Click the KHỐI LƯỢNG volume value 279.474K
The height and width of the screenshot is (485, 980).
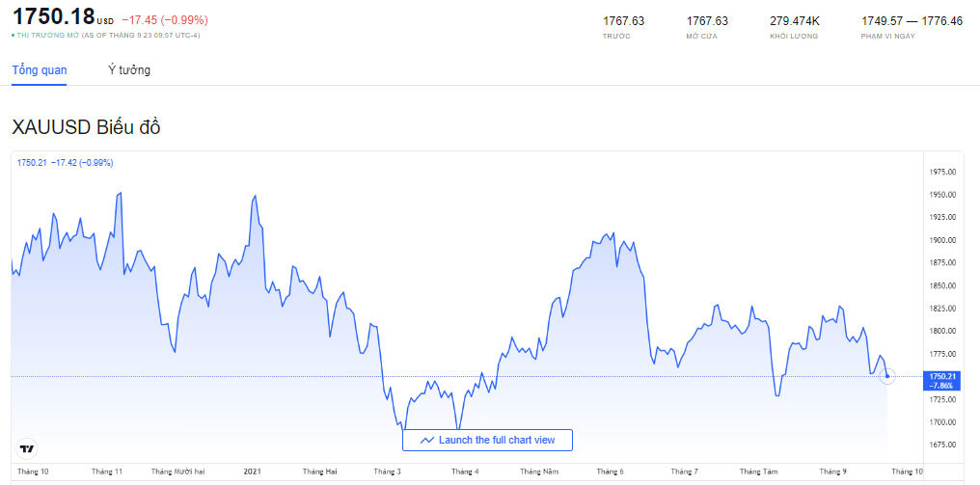(794, 20)
